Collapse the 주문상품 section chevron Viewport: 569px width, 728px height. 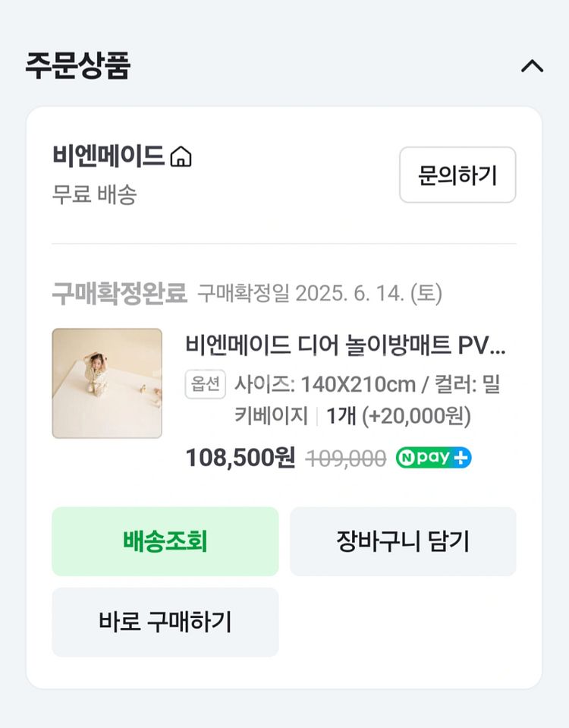pyautogui.click(x=532, y=67)
